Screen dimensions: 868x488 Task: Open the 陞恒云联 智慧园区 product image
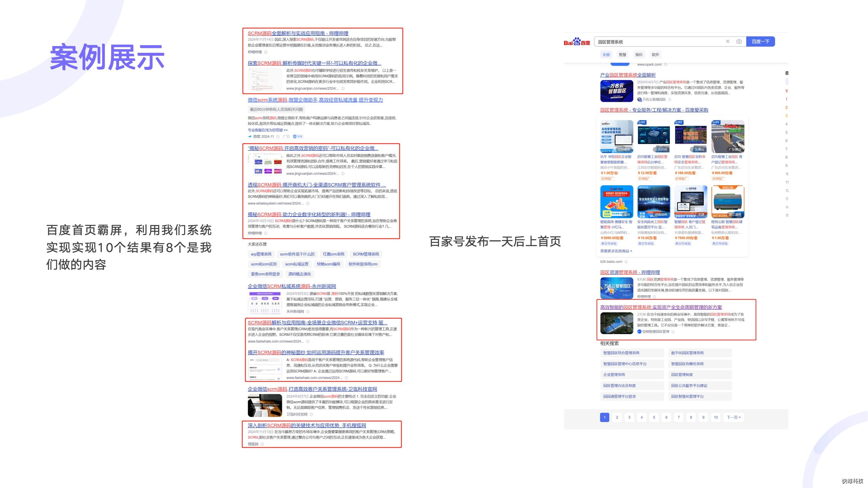[x=728, y=202]
